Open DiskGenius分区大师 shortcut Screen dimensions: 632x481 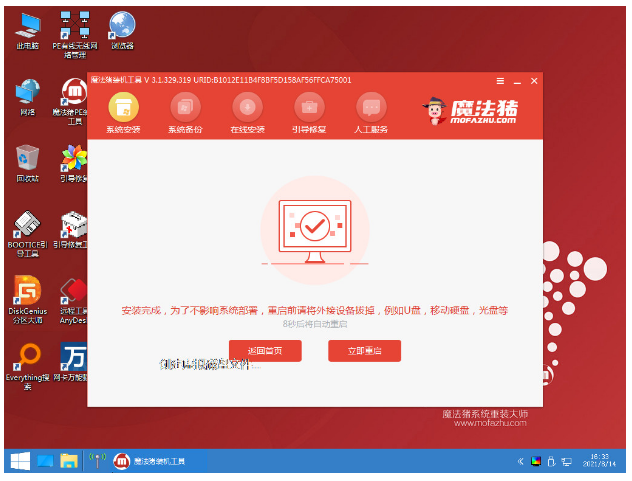pyautogui.click(x=27, y=300)
